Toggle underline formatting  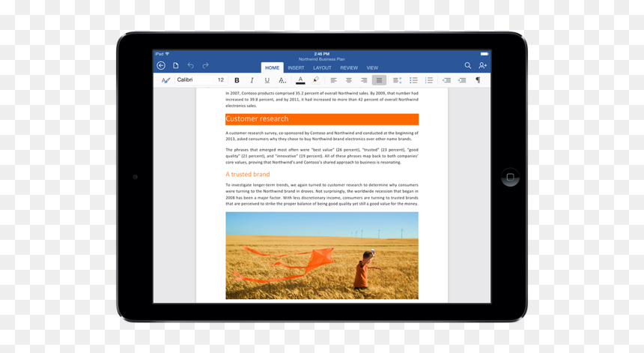(267, 80)
